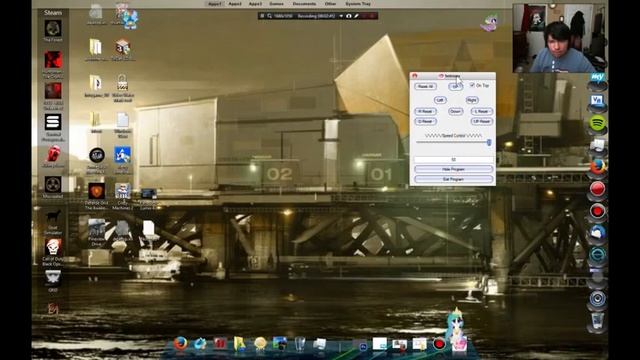Open the dropdown arrow on the recording toolbar
Image resolution: width=640 pixels, height=360 pixels.
(x=341, y=16)
